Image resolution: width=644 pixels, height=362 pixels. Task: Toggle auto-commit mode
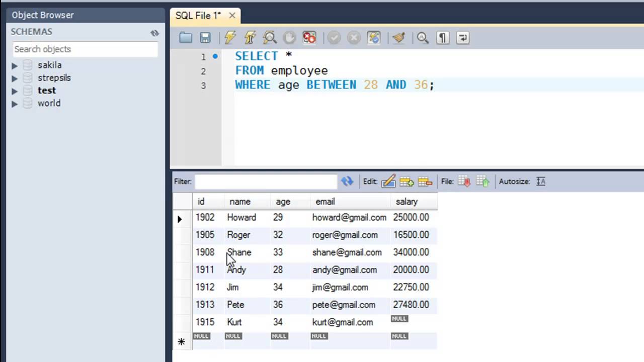coord(374,38)
